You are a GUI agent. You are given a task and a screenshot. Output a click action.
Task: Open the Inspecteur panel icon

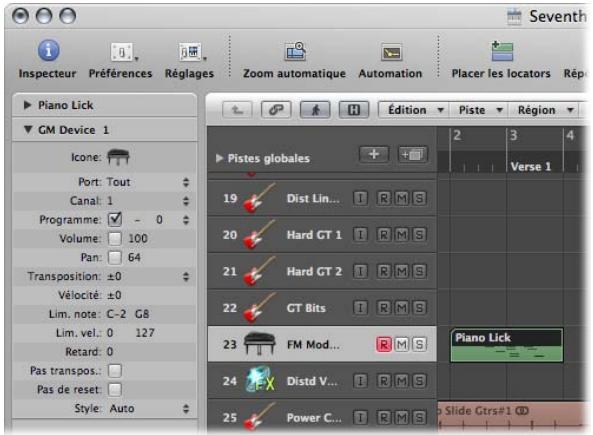48,50
